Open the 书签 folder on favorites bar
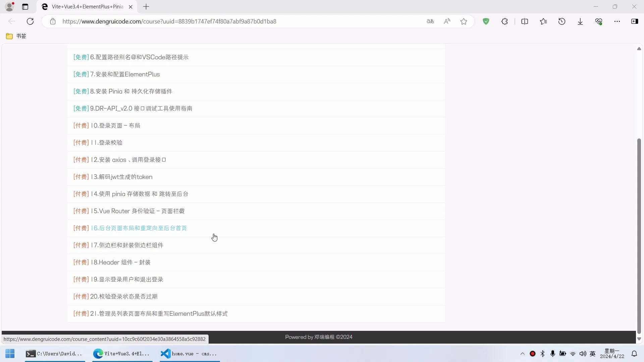644x362 pixels. [x=16, y=36]
